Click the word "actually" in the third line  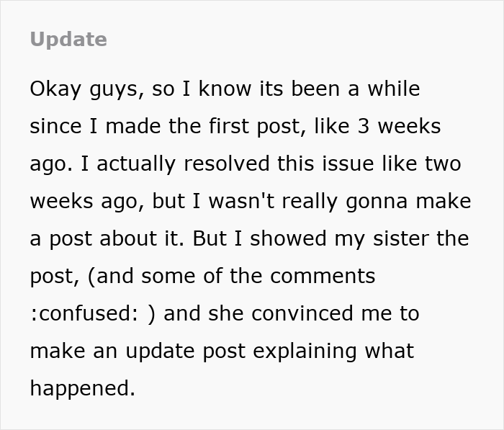[x=136, y=164]
